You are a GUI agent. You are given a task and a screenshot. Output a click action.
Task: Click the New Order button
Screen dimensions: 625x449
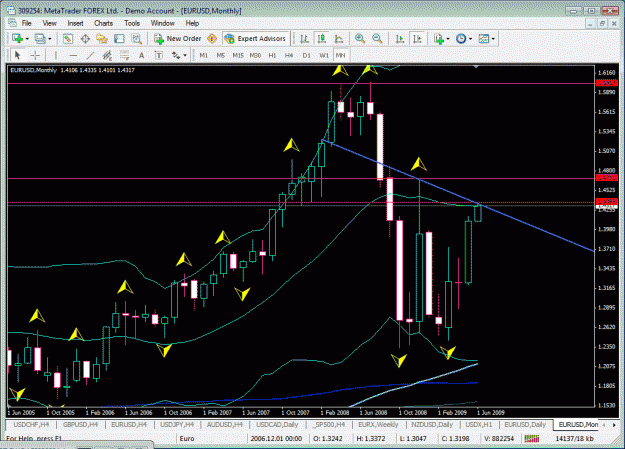[178, 39]
